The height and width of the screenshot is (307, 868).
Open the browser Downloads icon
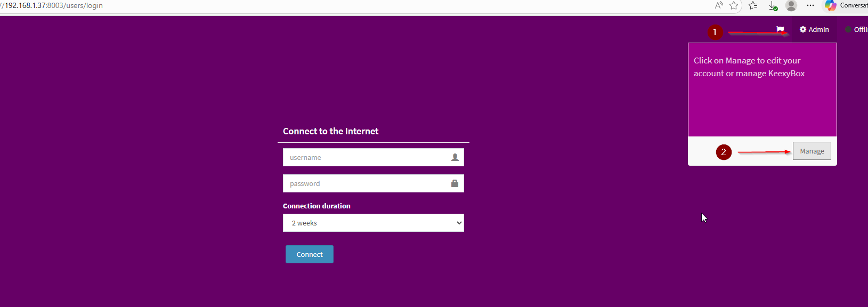coord(773,6)
